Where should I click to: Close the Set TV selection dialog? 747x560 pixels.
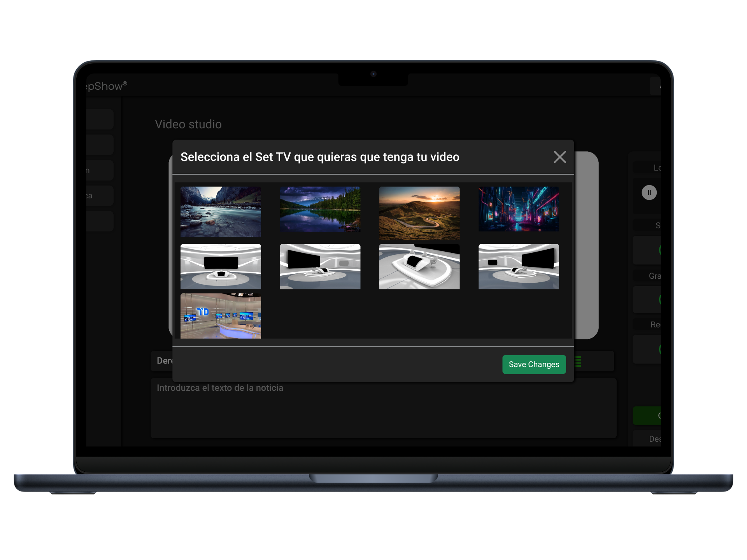click(x=559, y=157)
